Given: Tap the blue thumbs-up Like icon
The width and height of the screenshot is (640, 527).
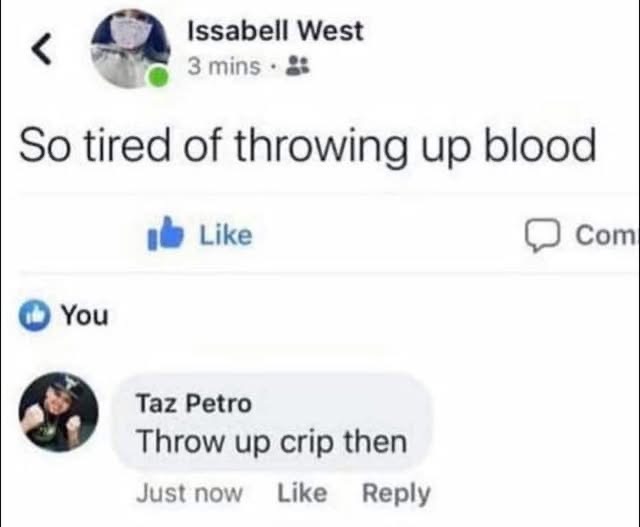Looking at the screenshot, I should 164,233.
